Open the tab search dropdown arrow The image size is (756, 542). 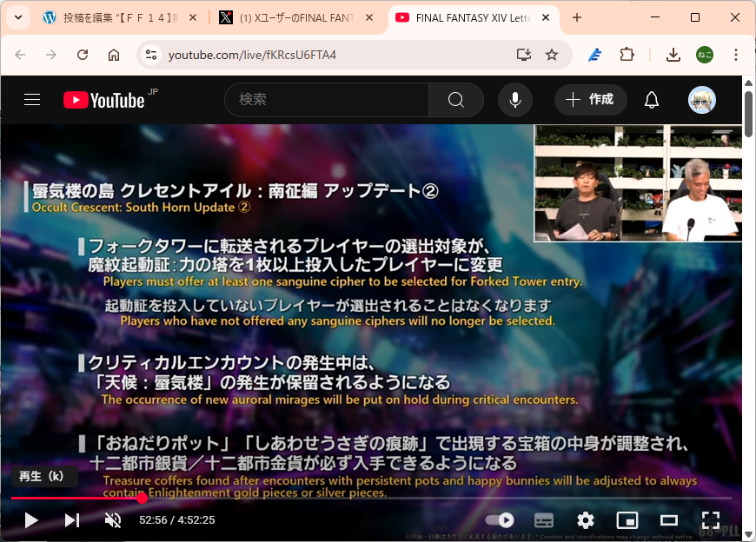[18, 18]
